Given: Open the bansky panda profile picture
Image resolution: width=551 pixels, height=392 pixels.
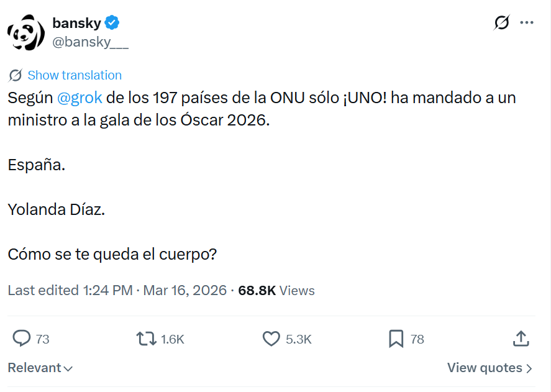Looking at the screenshot, I should point(26,32).
